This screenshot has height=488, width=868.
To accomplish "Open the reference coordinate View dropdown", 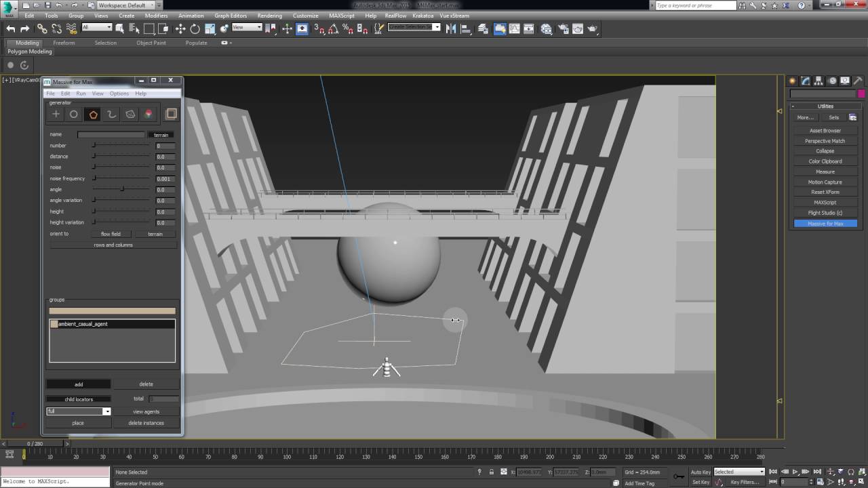I will [247, 27].
